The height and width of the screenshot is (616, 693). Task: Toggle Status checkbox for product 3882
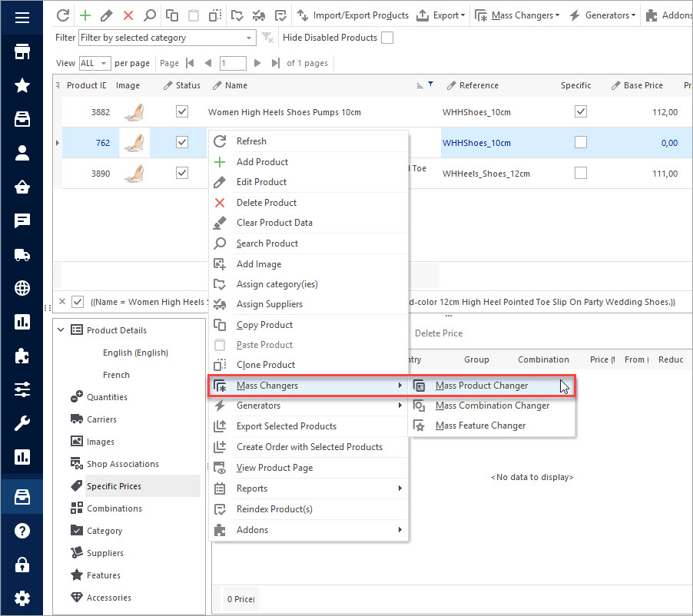click(182, 111)
